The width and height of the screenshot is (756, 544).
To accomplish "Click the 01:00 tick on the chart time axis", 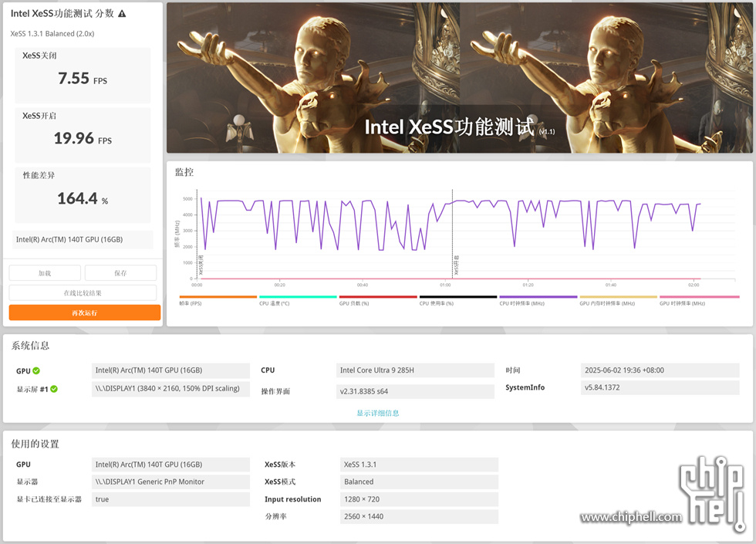I will (x=446, y=285).
